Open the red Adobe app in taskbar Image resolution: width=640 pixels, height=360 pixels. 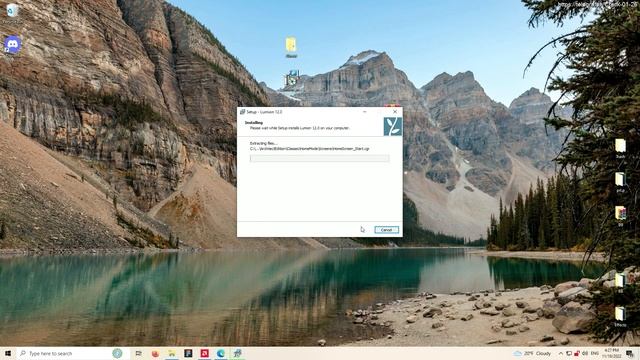pos(204,353)
